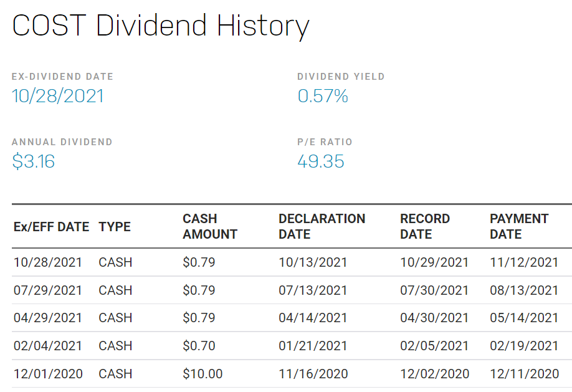
Task: Click the "TYPE" column header
Action: pyautogui.click(x=115, y=227)
